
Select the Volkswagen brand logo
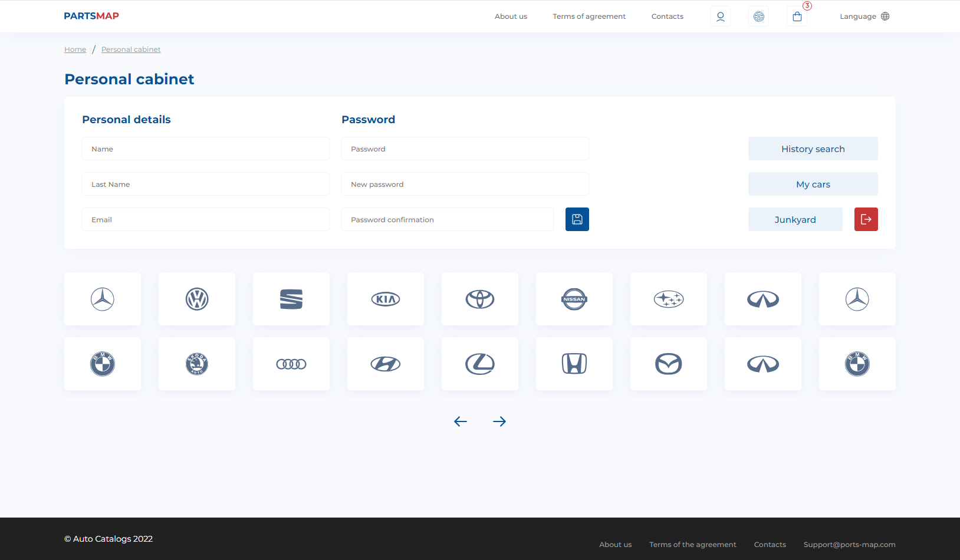point(197,299)
